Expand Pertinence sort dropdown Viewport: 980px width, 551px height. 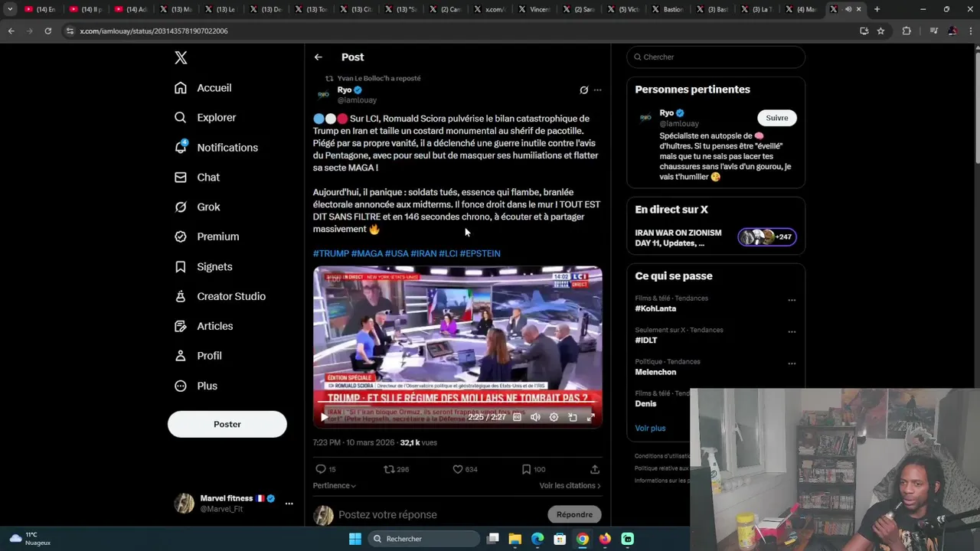tap(335, 485)
